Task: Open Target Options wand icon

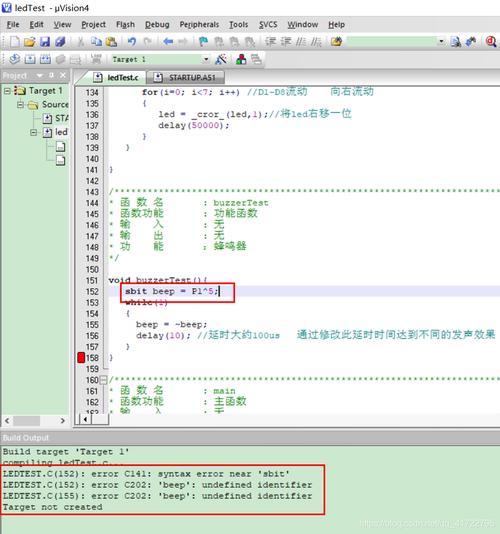Action: click(x=221, y=59)
